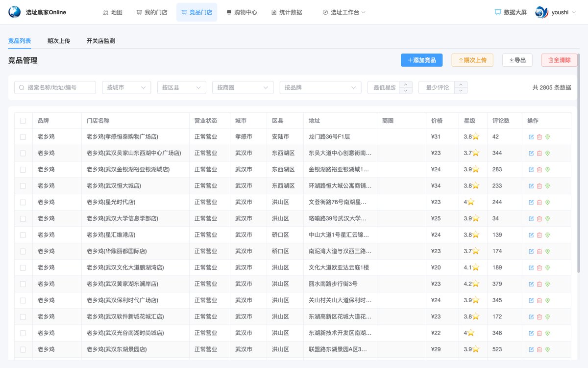Image resolution: width=588 pixels, height=368 pixels.
Task: Select the 竞品列表 tab
Action: point(20,41)
